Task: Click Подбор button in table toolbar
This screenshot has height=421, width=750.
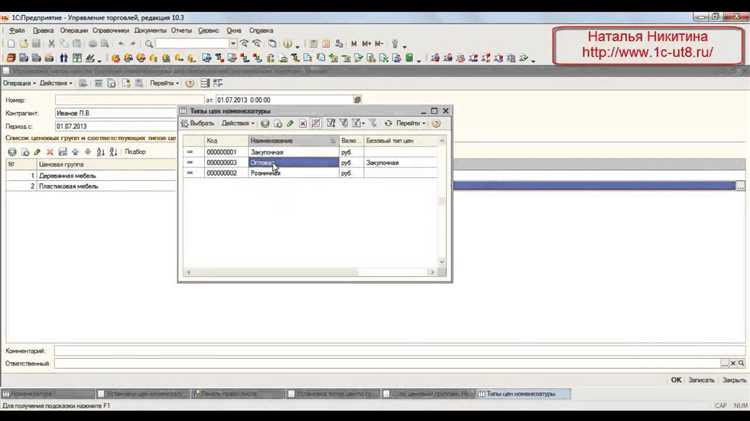Action: click(135, 152)
